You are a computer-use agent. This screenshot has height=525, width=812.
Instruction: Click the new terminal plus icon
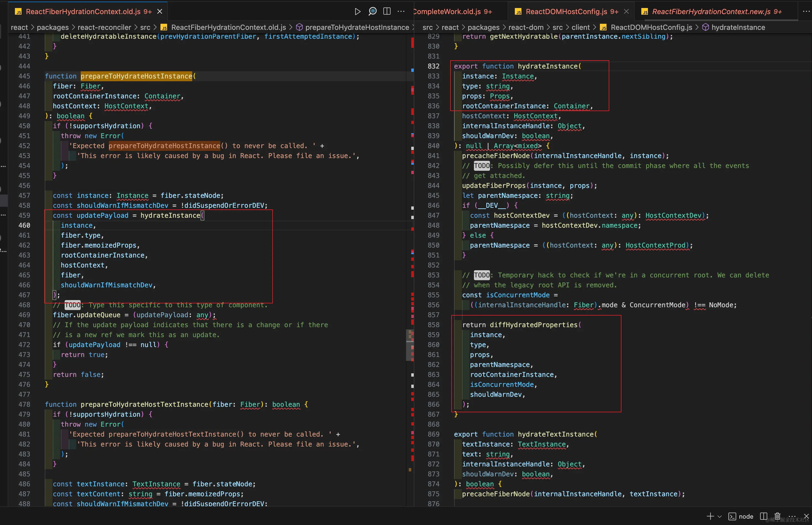pos(710,516)
